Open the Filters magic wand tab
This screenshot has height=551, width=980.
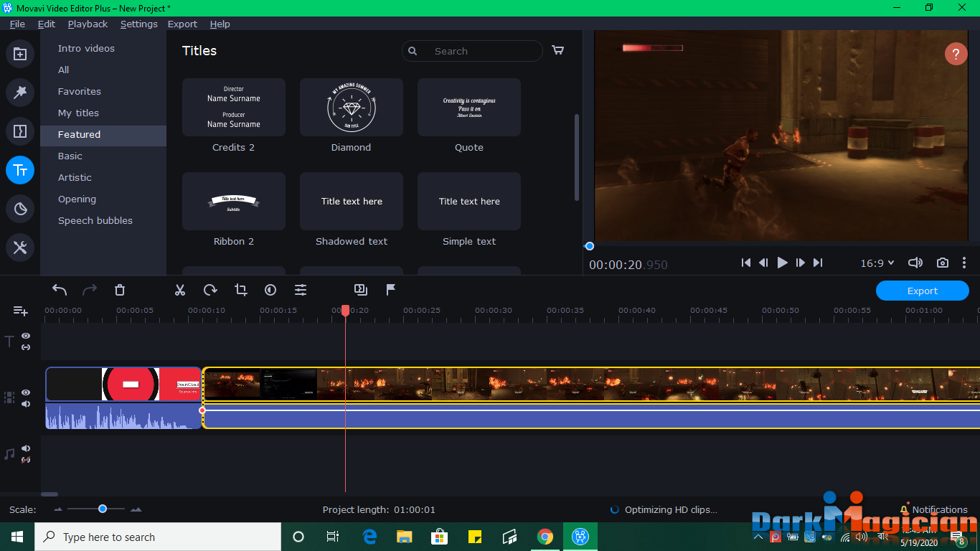pyautogui.click(x=20, y=92)
